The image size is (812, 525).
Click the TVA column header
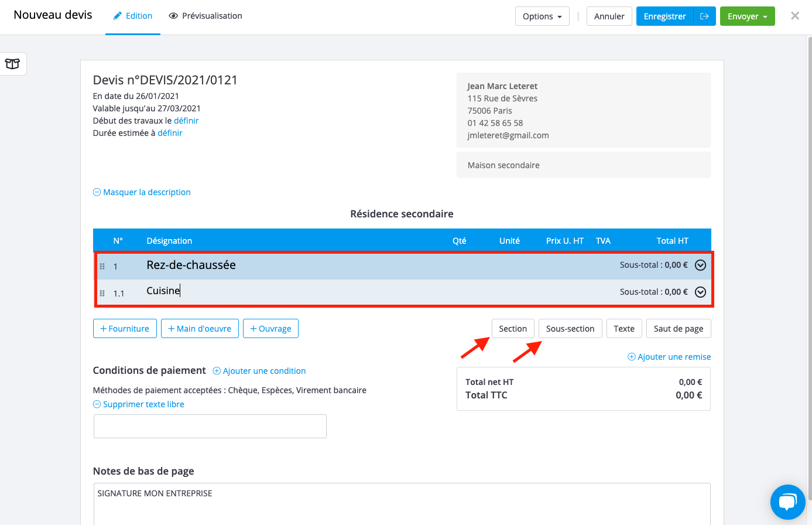coord(603,241)
